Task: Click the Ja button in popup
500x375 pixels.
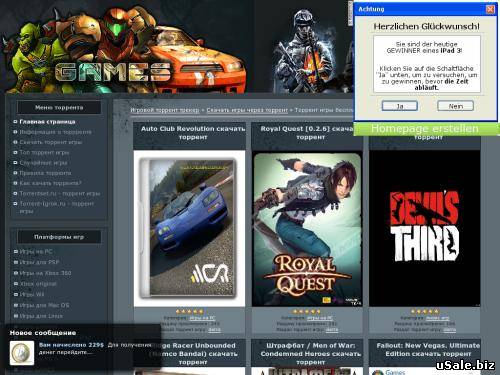Action: tap(400, 106)
